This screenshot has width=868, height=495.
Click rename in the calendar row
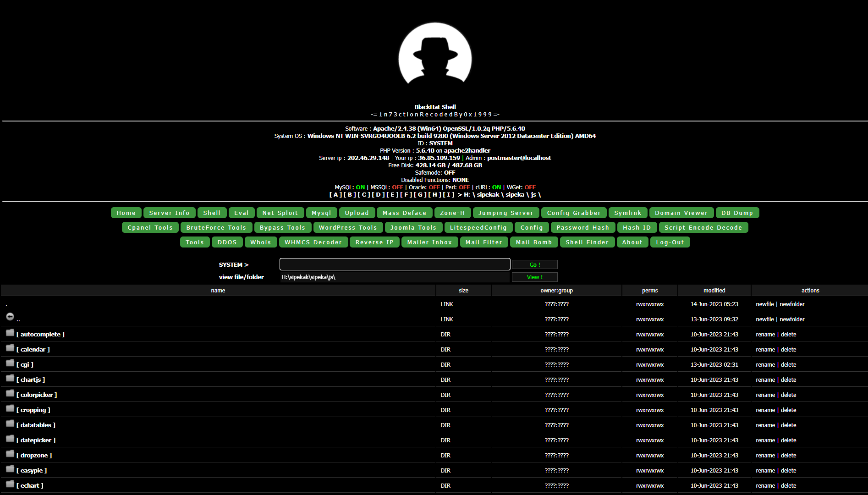tap(765, 349)
